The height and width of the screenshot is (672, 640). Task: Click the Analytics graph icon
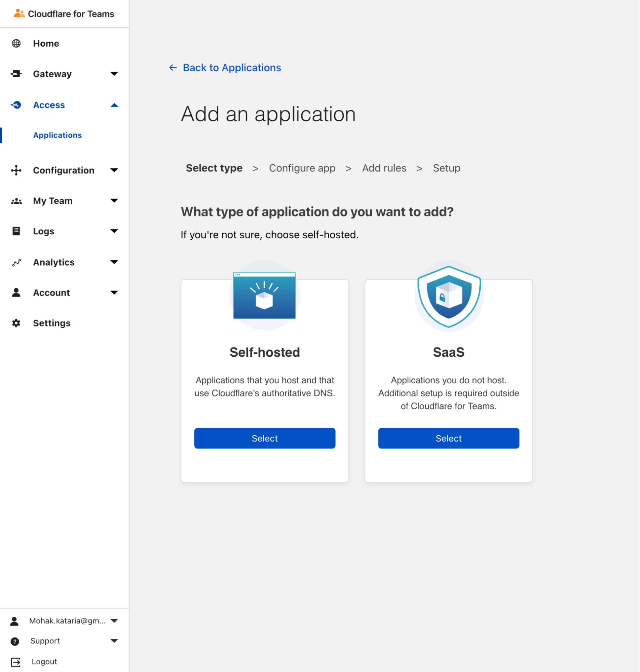16,262
